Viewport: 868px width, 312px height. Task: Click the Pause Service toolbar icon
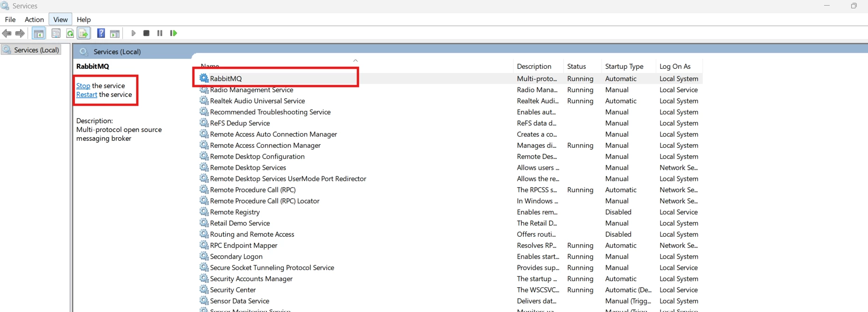tap(160, 33)
